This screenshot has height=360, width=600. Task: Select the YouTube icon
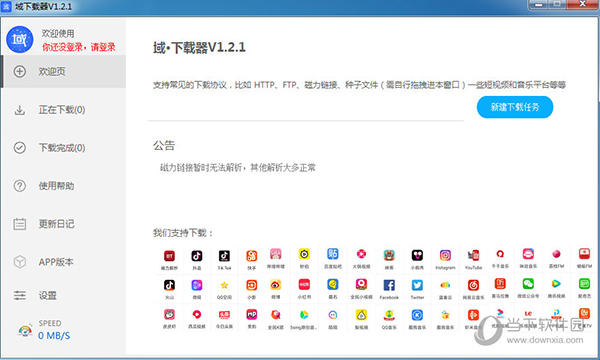[x=473, y=255]
